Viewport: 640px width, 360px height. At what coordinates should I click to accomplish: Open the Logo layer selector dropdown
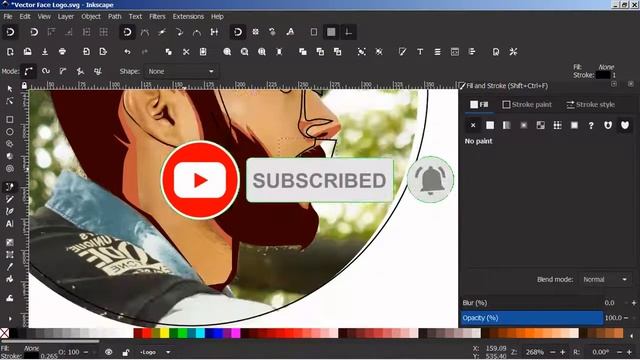[155, 352]
